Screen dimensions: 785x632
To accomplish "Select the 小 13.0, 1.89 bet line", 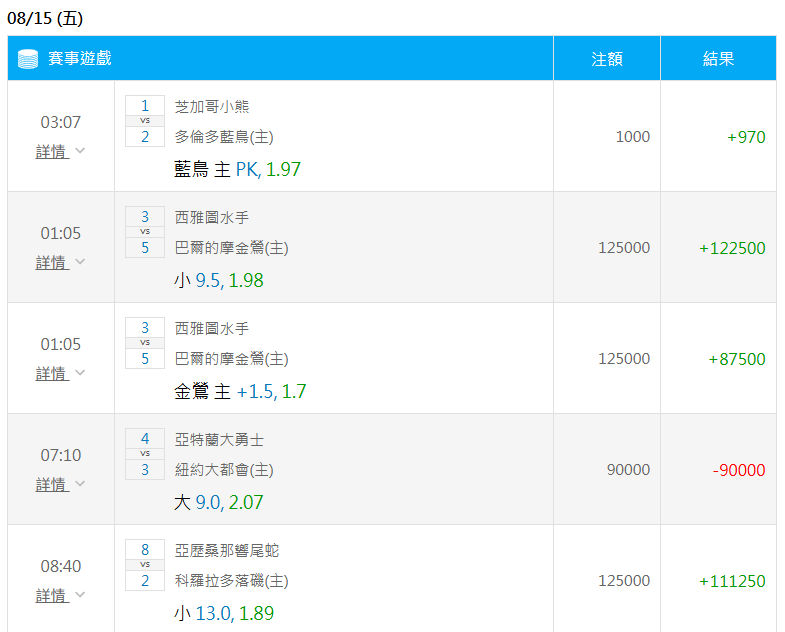I will pyautogui.click(x=223, y=614).
